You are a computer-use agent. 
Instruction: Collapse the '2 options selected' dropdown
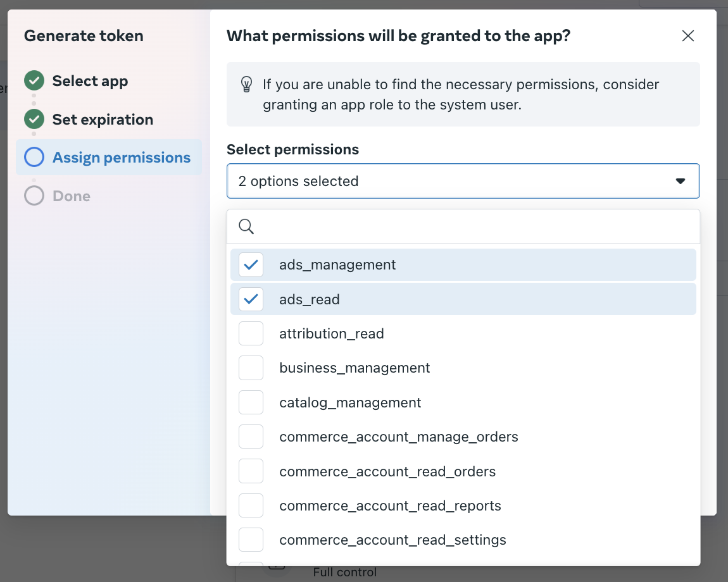coord(463,181)
